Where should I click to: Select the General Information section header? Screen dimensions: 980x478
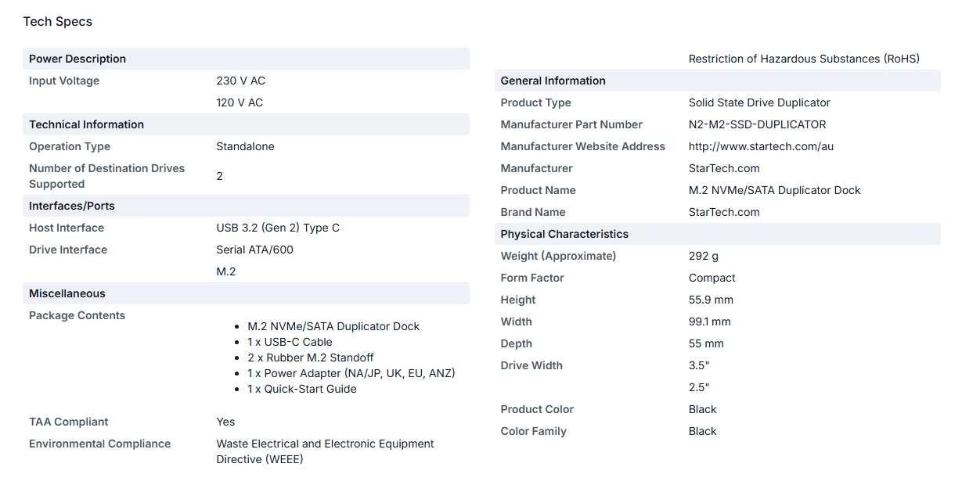tap(717, 81)
